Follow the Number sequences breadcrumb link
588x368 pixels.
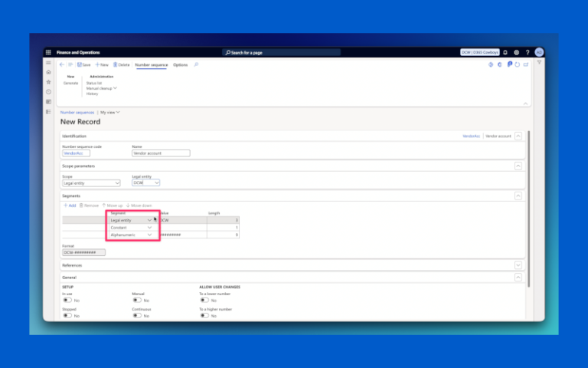77,112
